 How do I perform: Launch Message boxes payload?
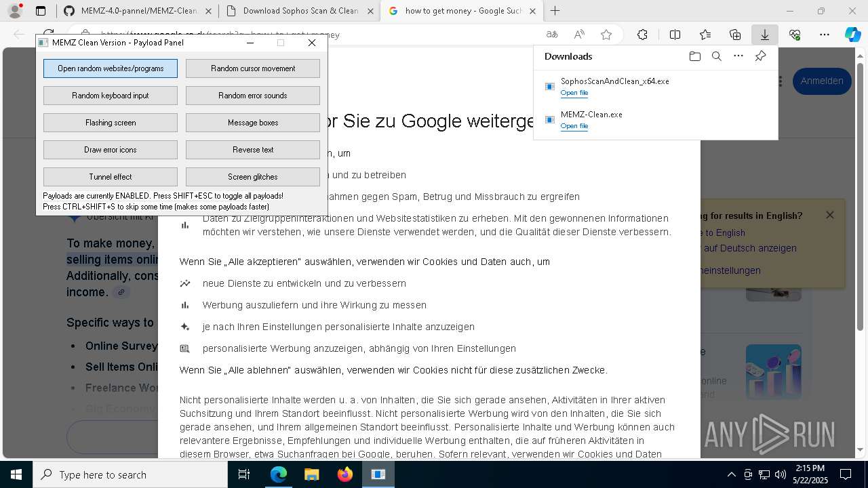[x=253, y=123]
